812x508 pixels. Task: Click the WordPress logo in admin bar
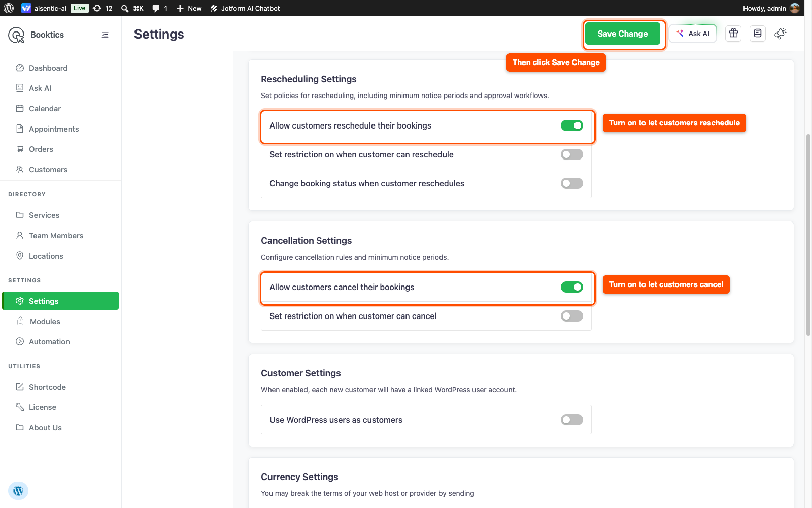click(x=9, y=8)
